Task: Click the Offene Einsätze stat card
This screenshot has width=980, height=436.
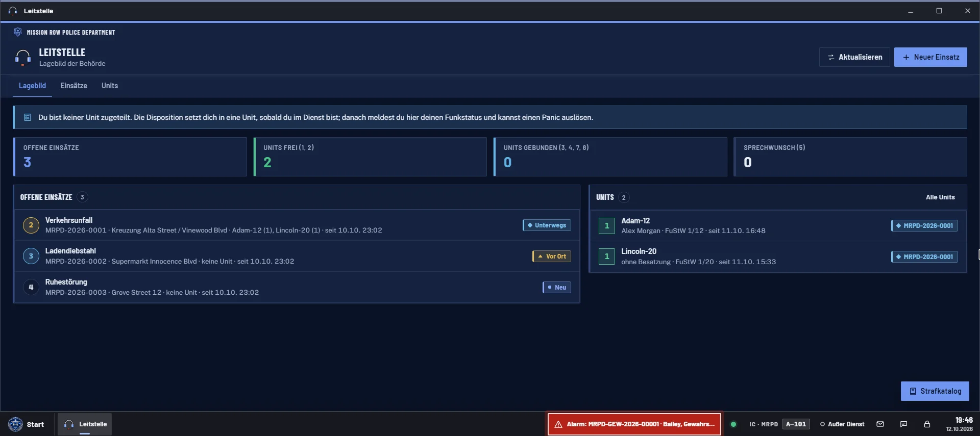Action: coord(130,157)
